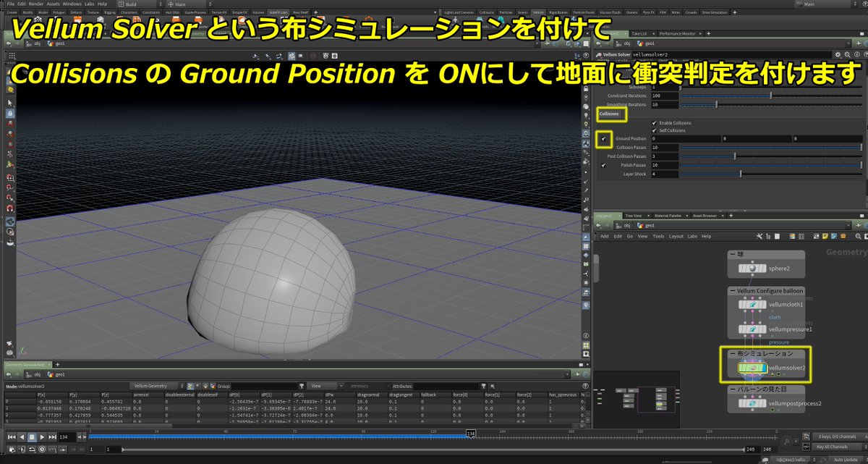This screenshot has width=868, height=464.
Task: Click the parameter search magnifier icon
Action: pyautogui.click(x=847, y=54)
